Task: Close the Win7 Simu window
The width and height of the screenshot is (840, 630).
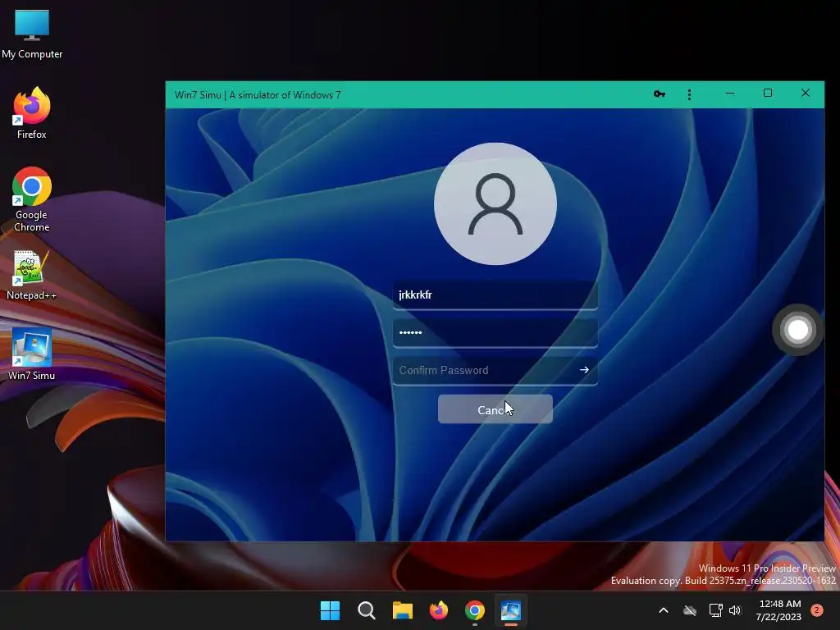Action: tap(806, 94)
